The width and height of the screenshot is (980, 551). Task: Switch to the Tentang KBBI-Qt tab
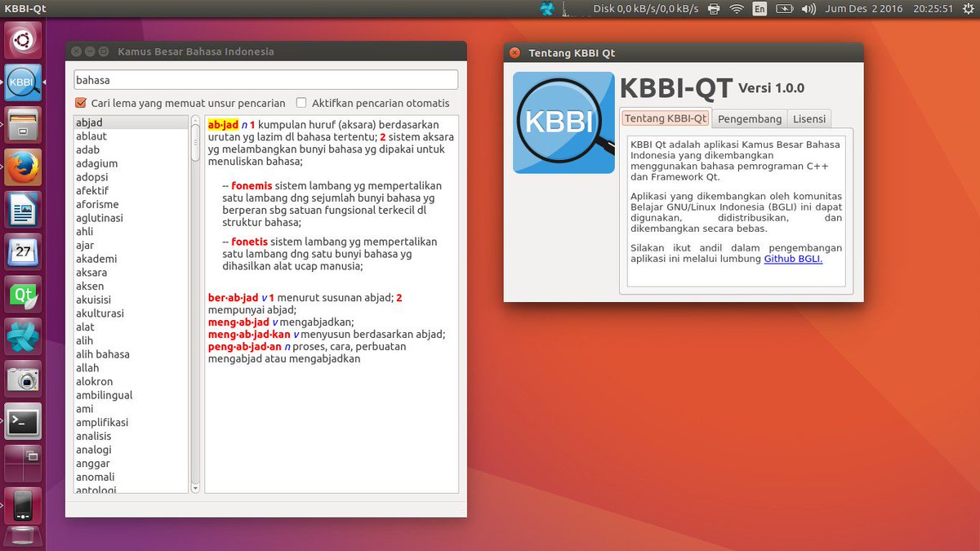[x=666, y=118]
